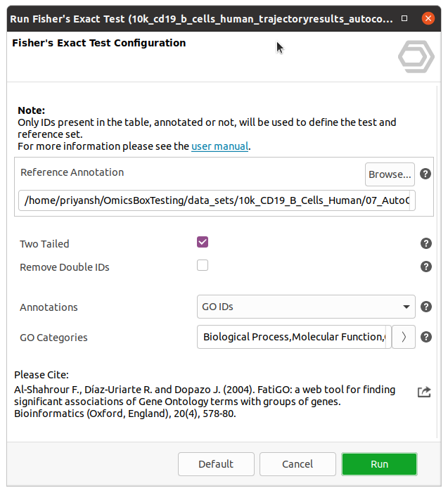
Task: Disable the Two Tailed checkbox
Action: (203, 243)
